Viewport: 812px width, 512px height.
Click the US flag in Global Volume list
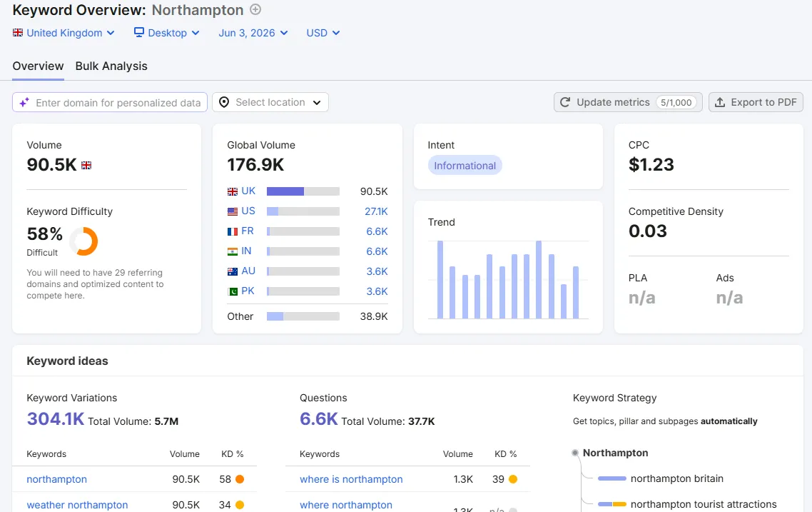[x=233, y=211]
